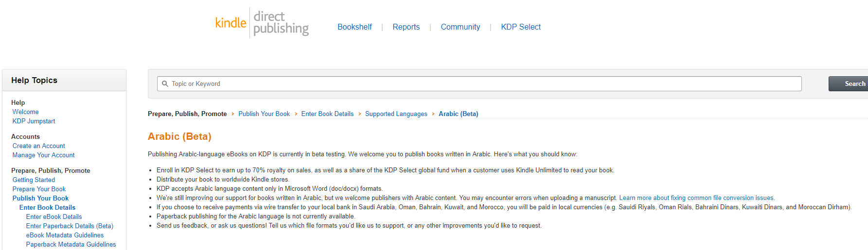The image size is (868, 250).
Task: Open the Prepare Your Book topic
Action: pyautogui.click(x=39, y=189)
